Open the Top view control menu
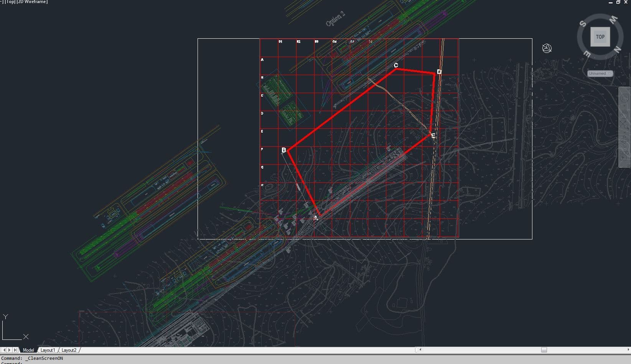Screen dimensions: 631x364 click(10, 2)
